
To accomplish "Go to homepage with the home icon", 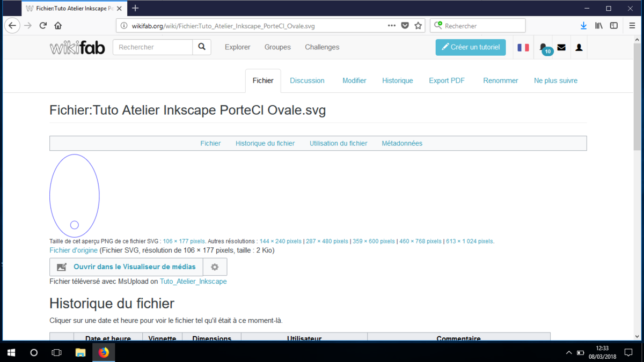I will point(58,25).
